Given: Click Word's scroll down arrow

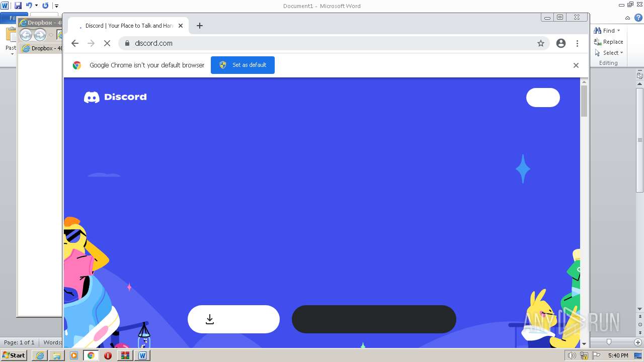Looking at the screenshot, I should point(639,309).
